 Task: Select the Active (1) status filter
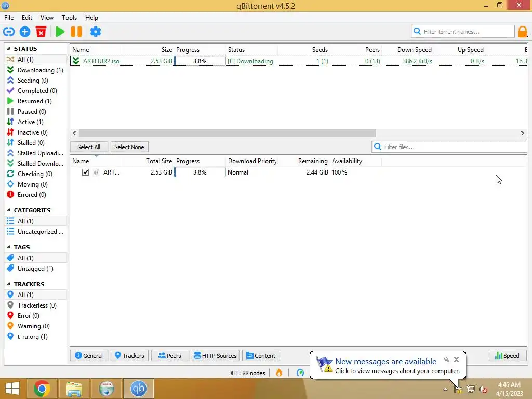[35, 122]
